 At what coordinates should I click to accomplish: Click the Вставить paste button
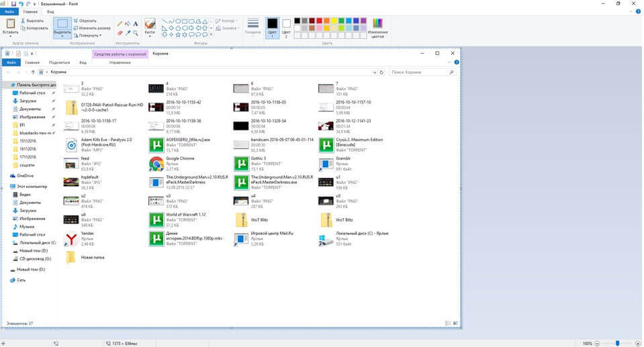point(10,27)
